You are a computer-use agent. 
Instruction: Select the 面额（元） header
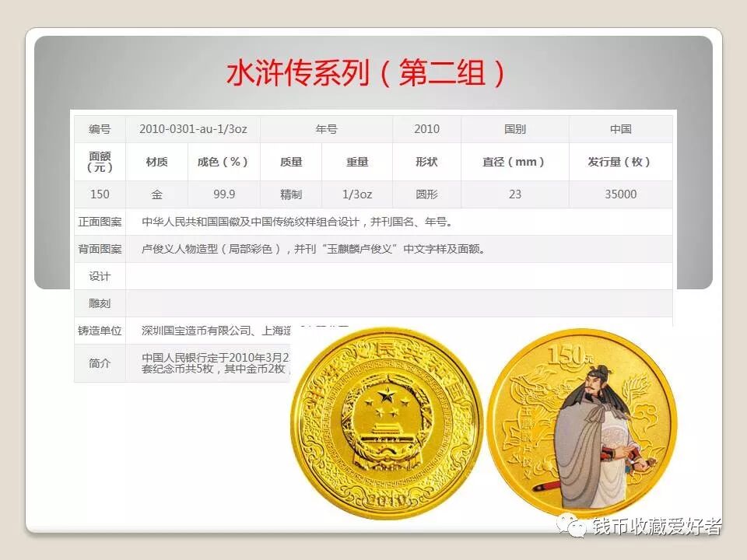tap(100, 162)
